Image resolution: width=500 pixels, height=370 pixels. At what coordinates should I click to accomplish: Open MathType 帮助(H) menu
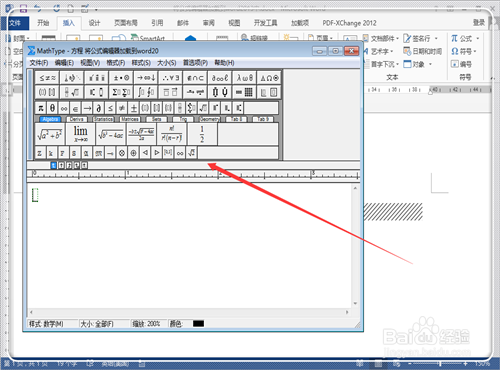pyautogui.click(x=224, y=63)
